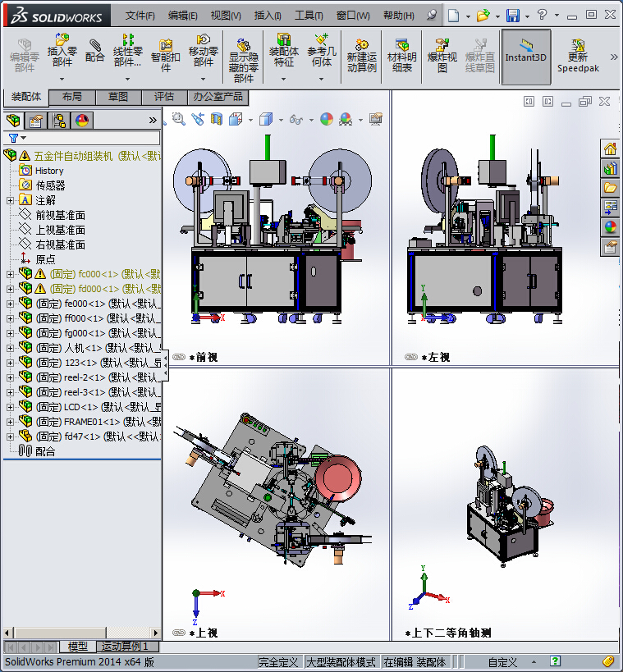
Task: Open the 视图(V) menu
Action: pos(226,16)
